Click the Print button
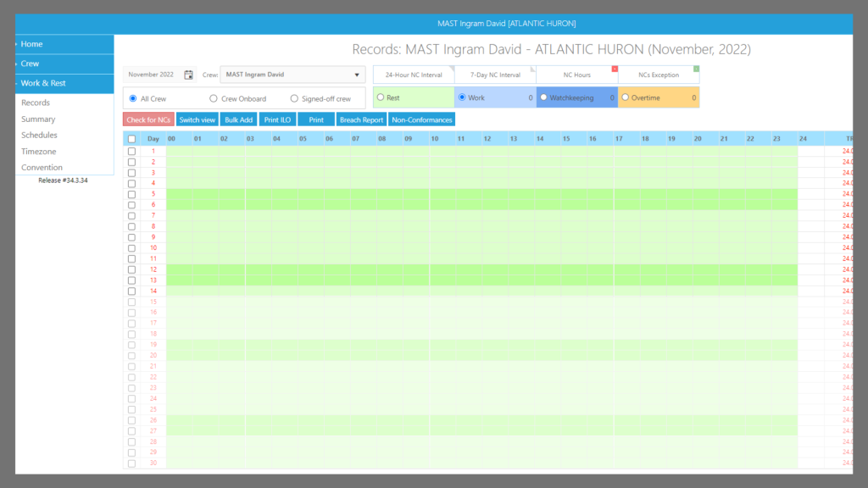 (x=316, y=119)
